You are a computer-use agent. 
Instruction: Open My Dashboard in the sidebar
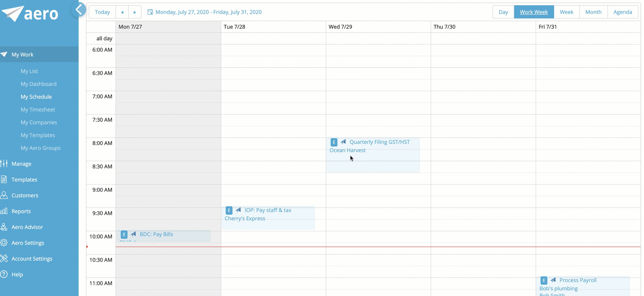pos(39,84)
